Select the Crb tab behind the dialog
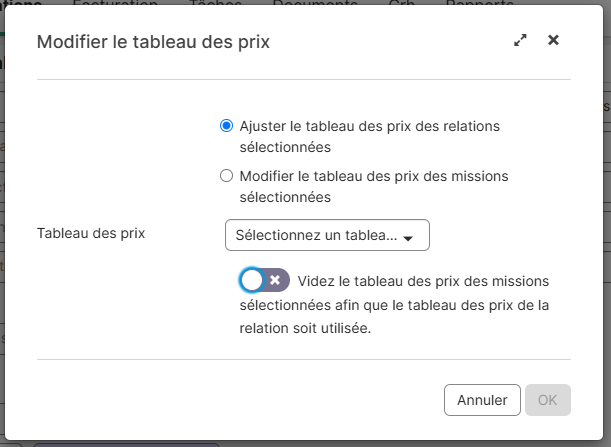The width and height of the screenshot is (611, 447). (x=402, y=4)
